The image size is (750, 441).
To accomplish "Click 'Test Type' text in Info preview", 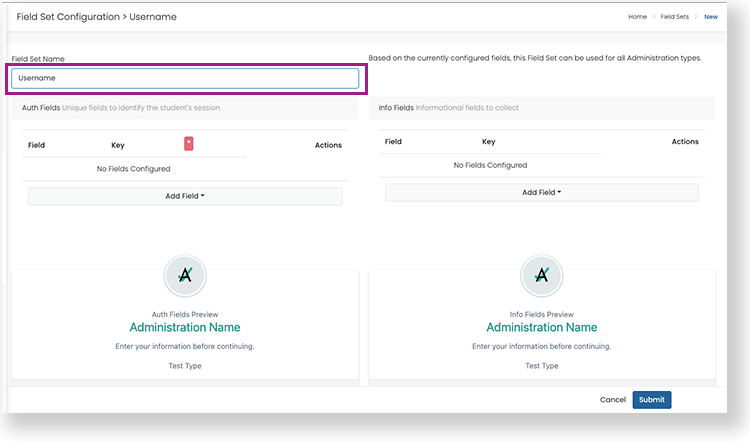I will pyautogui.click(x=542, y=366).
